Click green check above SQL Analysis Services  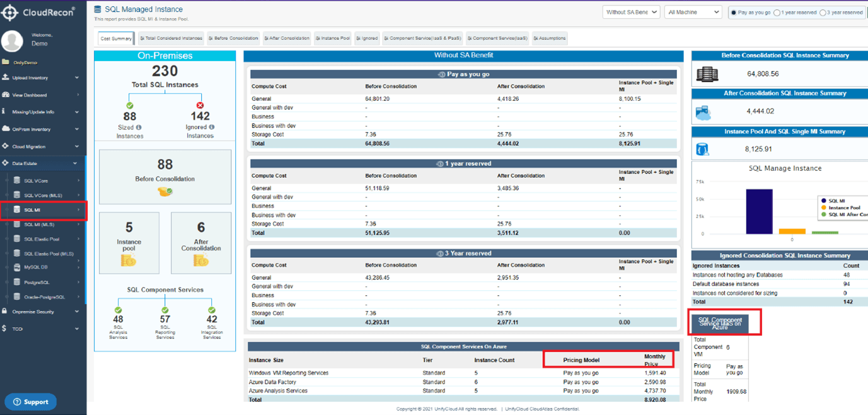(x=118, y=310)
